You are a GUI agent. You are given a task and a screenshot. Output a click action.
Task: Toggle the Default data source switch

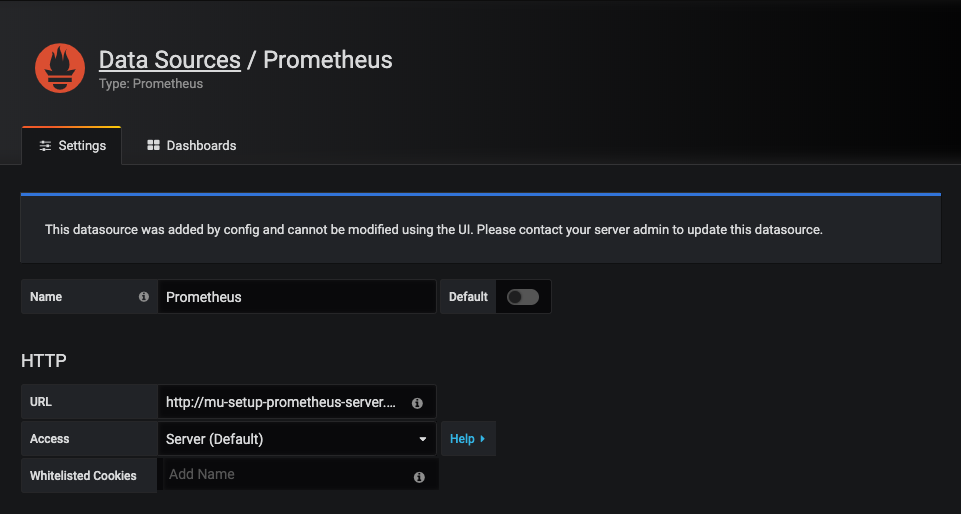click(x=522, y=297)
